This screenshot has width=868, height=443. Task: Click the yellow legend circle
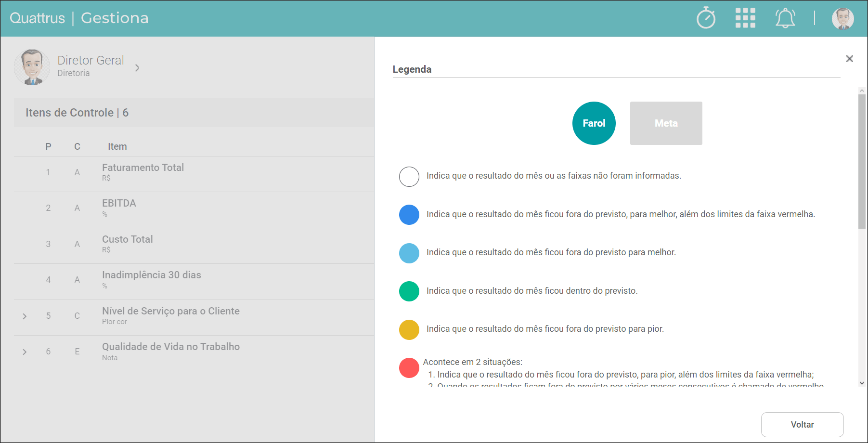tap(409, 330)
